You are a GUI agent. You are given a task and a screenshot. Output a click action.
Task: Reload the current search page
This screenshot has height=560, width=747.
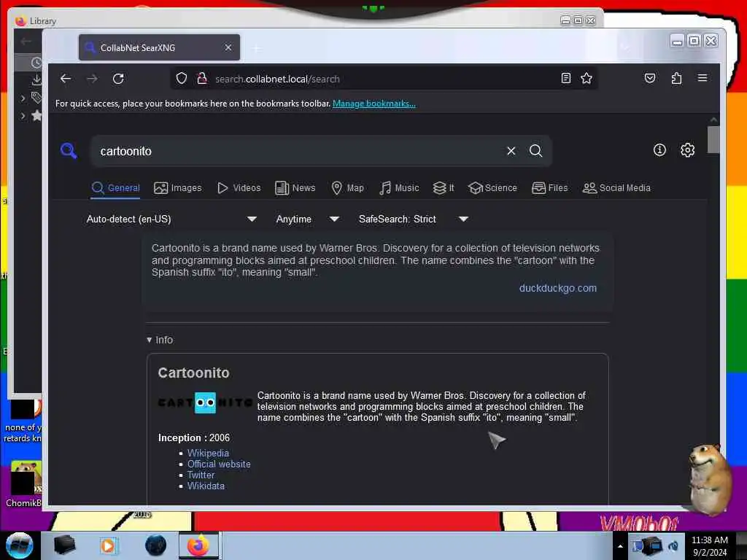coord(118,79)
